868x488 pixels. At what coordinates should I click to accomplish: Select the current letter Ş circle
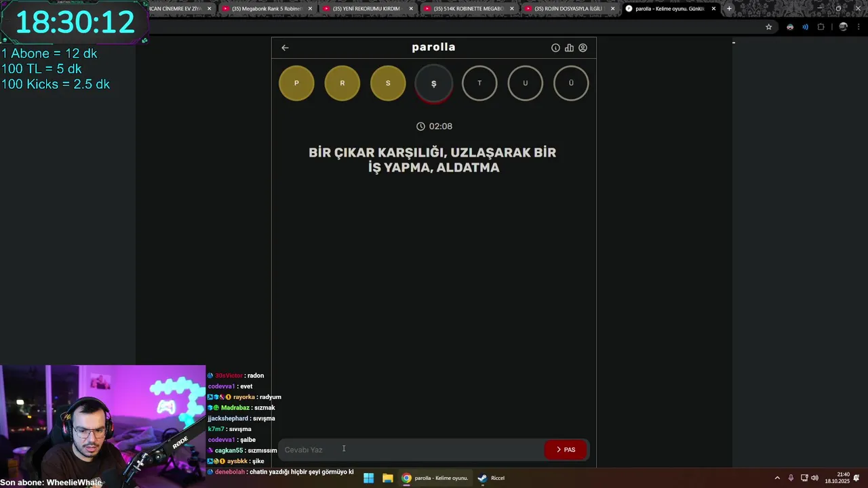click(434, 83)
